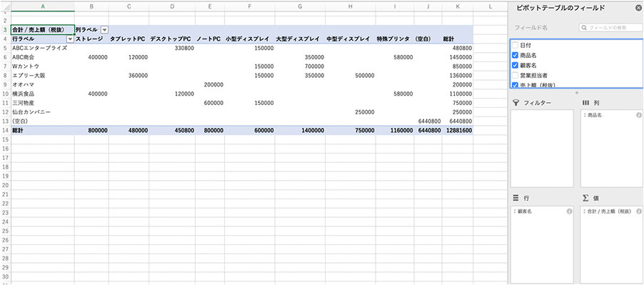Viewport: 644px width, 285px height.
Task: Click the grand total 12881600 cell
Action: (458, 130)
